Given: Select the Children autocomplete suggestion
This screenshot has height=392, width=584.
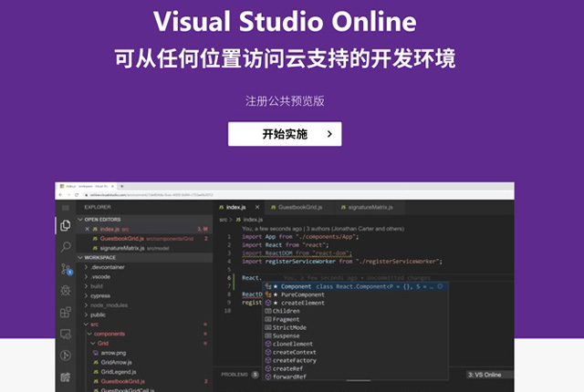Looking at the screenshot, I should (355, 311).
